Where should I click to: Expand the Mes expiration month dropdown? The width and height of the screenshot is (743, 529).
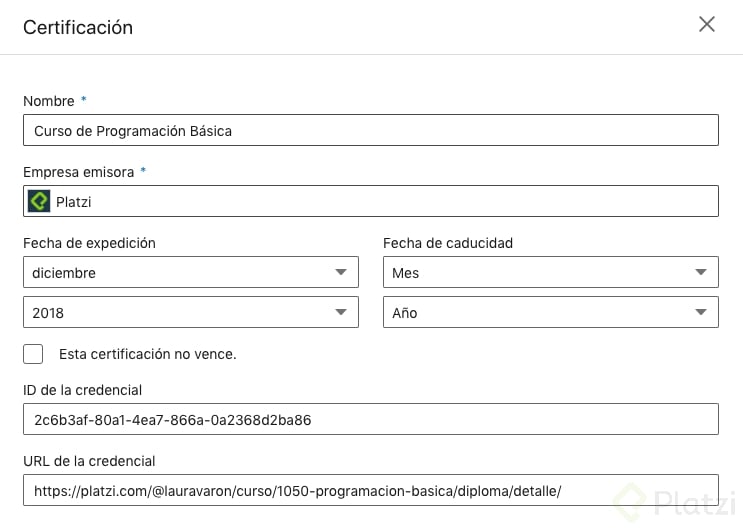click(x=551, y=272)
